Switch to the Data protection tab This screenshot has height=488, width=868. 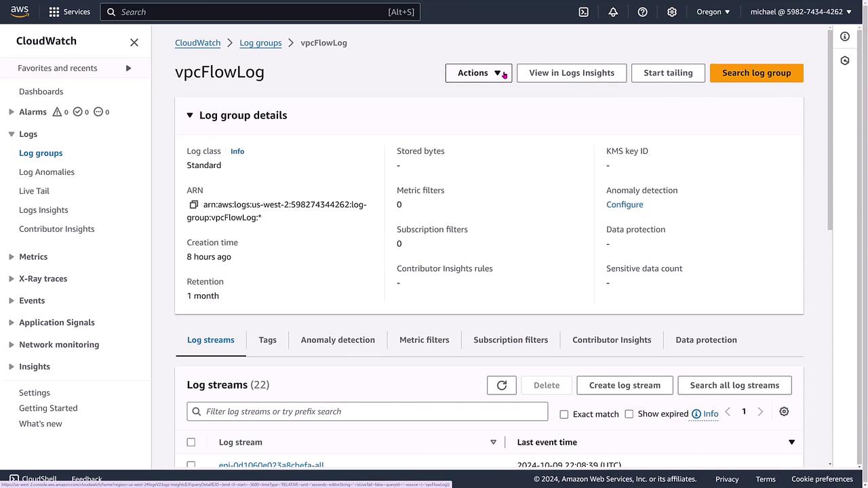point(706,340)
